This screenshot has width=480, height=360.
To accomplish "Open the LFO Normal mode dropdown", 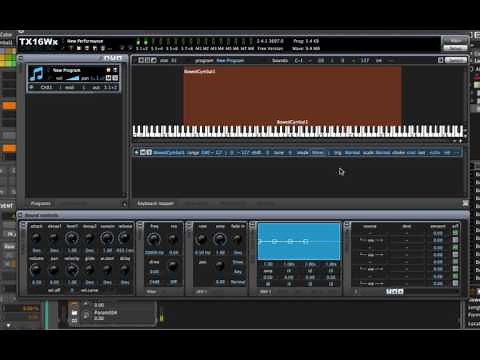I will coord(238,282).
